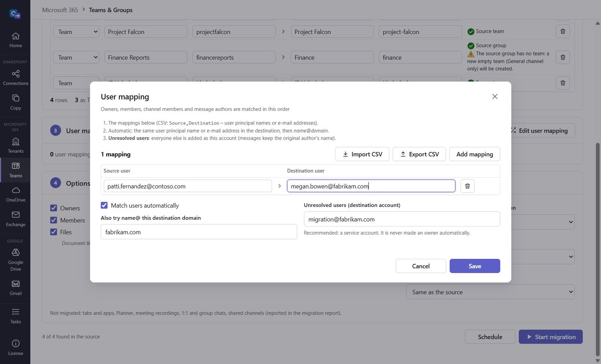The height and width of the screenshot is (364, 601).
Task: Close the User mapping dialog
Action: [495, 97]
